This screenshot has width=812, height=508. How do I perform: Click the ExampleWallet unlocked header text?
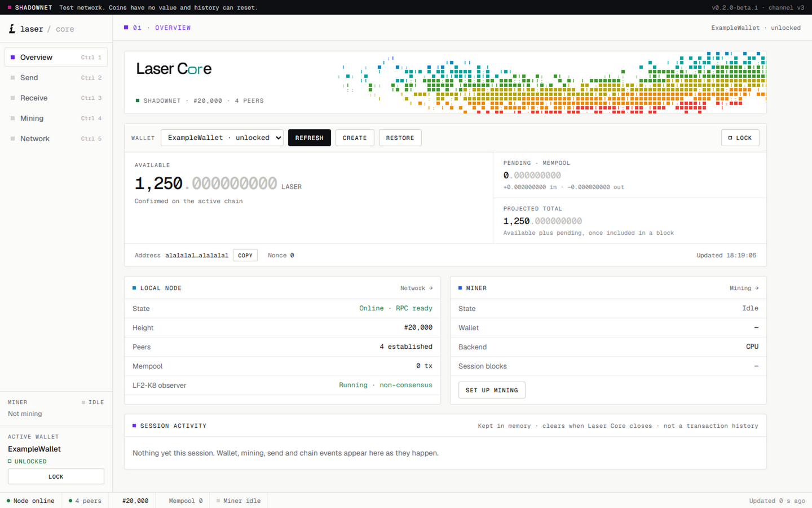[x=756, y=28]
